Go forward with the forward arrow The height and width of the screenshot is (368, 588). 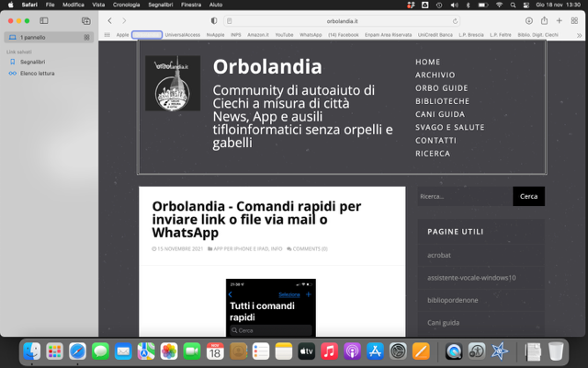coord(124,20)
